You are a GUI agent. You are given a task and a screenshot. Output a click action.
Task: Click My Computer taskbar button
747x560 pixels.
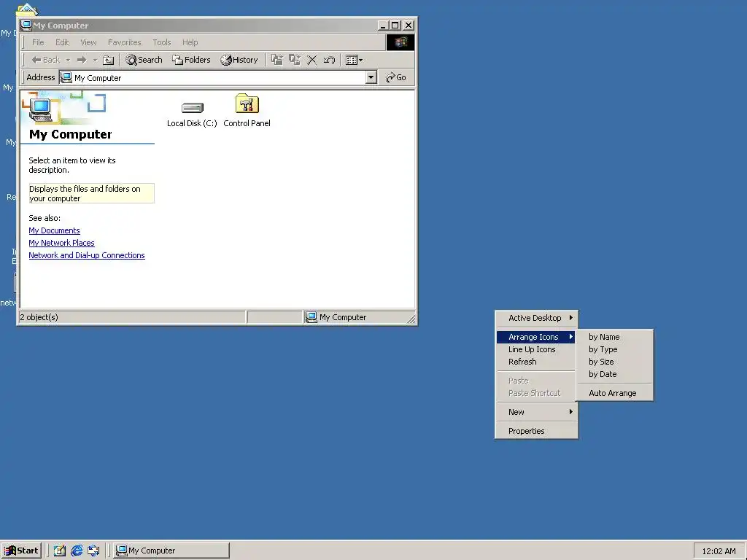coord(171,551)
